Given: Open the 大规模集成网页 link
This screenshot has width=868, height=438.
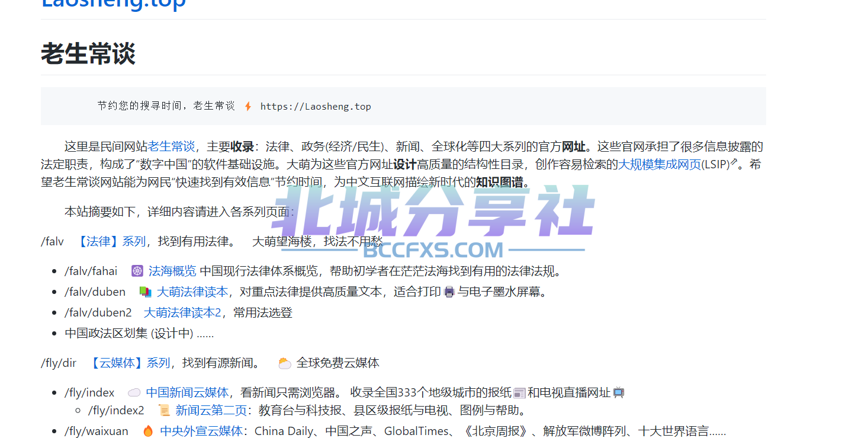Looking at the screenshot, I should (x=659, y=164).
